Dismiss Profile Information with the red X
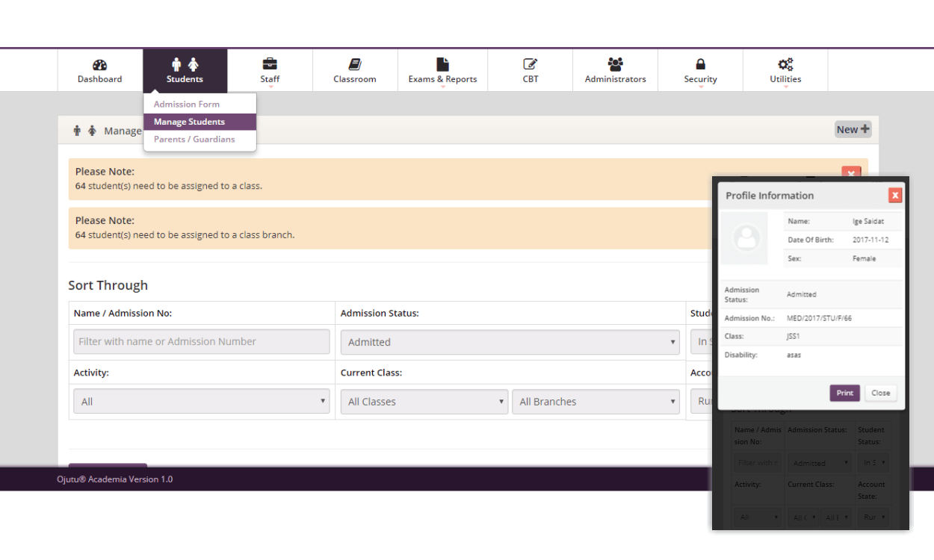 (x=894, y=196)
